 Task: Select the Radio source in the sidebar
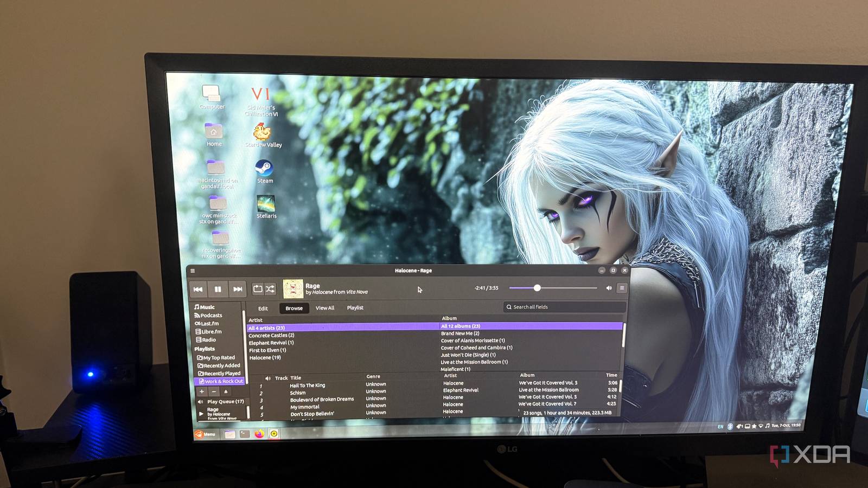coord(208,339)
